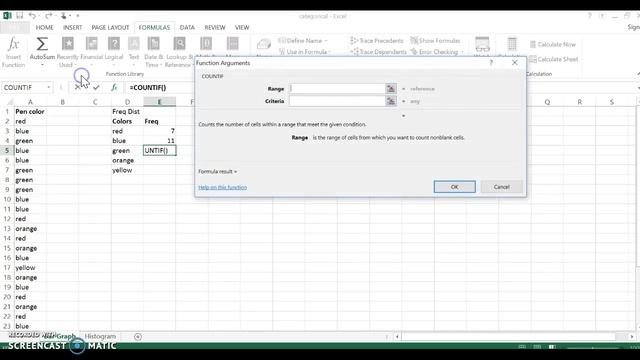The width and height of the screenshot is (640, 360).
Task: Click the horizontal scrollbar left arrow
Action: [x=397, y=337]
